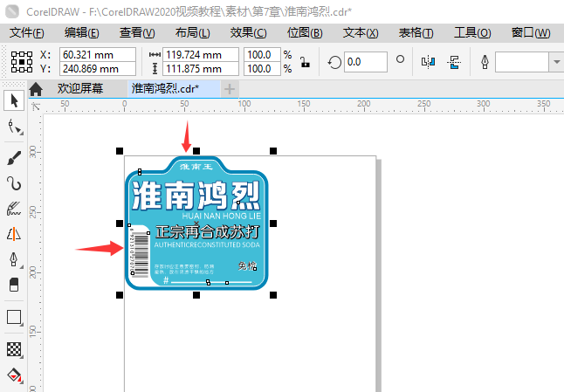
Task: Click the top-left selection handle
Action: click(x=120, y=151)
